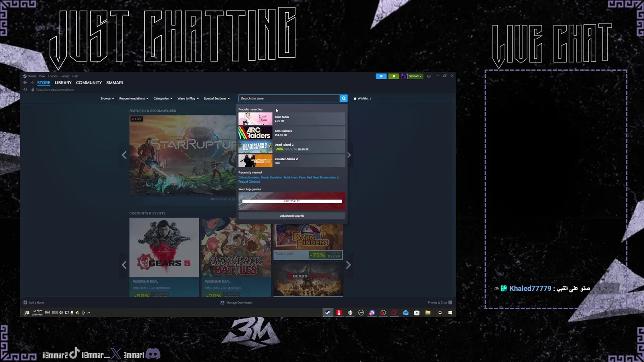This screenshot has height=362, width=644.
Task: Click the Search the store input field
Action: (289, 98)
